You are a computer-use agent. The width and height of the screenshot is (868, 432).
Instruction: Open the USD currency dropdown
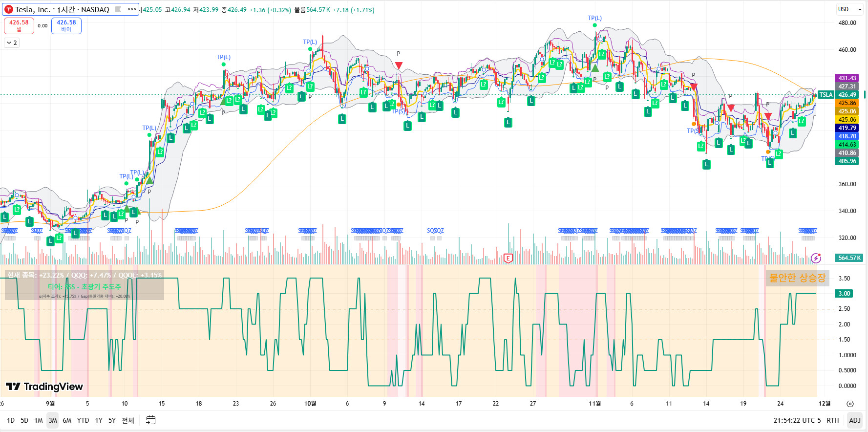[849, 9]
